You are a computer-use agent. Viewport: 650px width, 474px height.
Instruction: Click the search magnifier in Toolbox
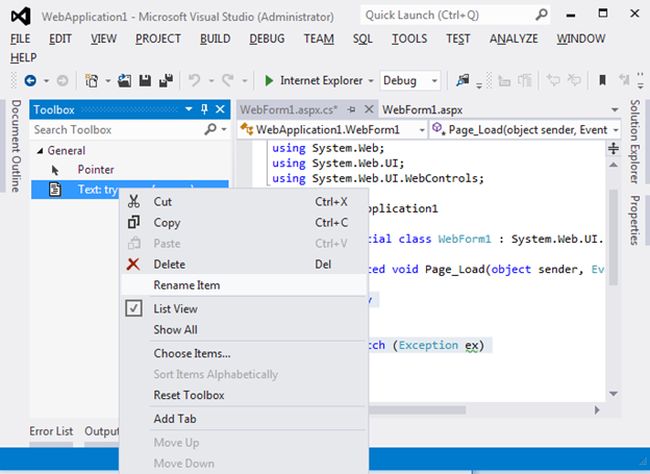click(x=211, y=130)
